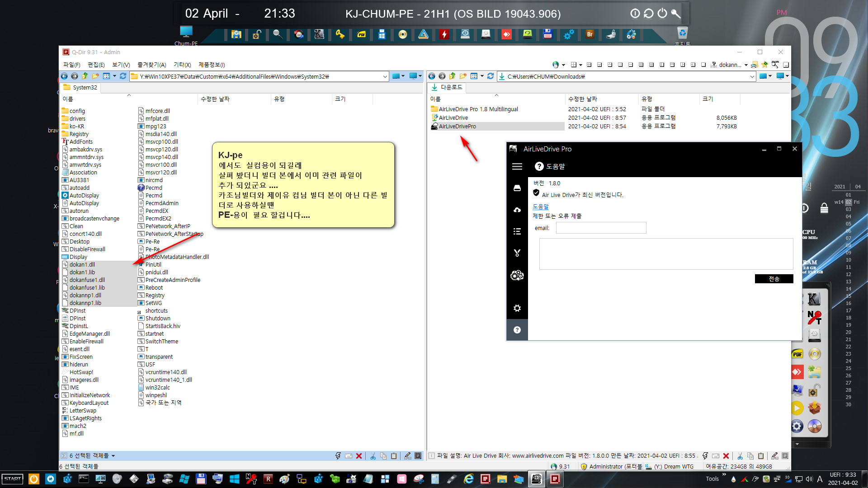
Task: Click the power icon in top bar
Action: (662, 14)
